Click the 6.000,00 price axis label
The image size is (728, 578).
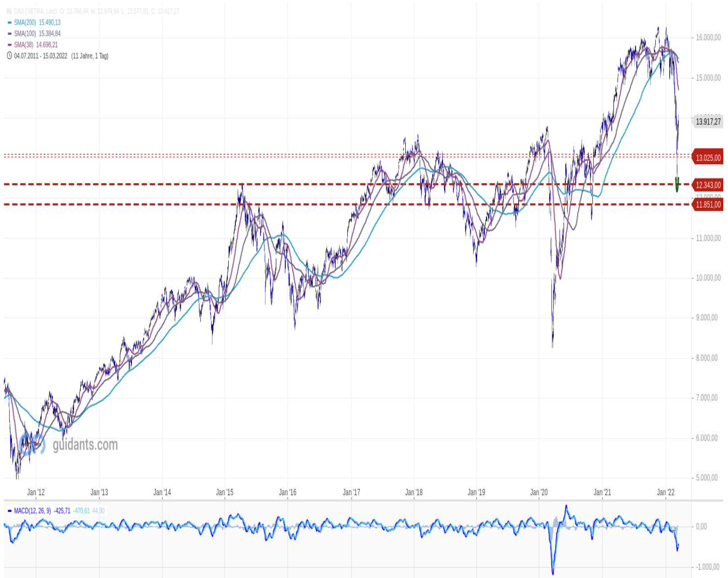pyautogui.click(x=707, y=438)
